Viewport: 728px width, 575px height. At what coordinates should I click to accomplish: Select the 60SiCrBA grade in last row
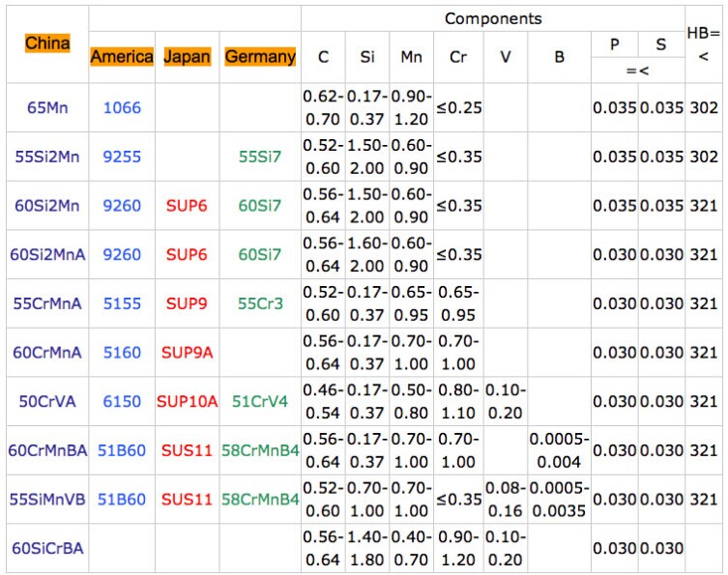pos(47,548)
